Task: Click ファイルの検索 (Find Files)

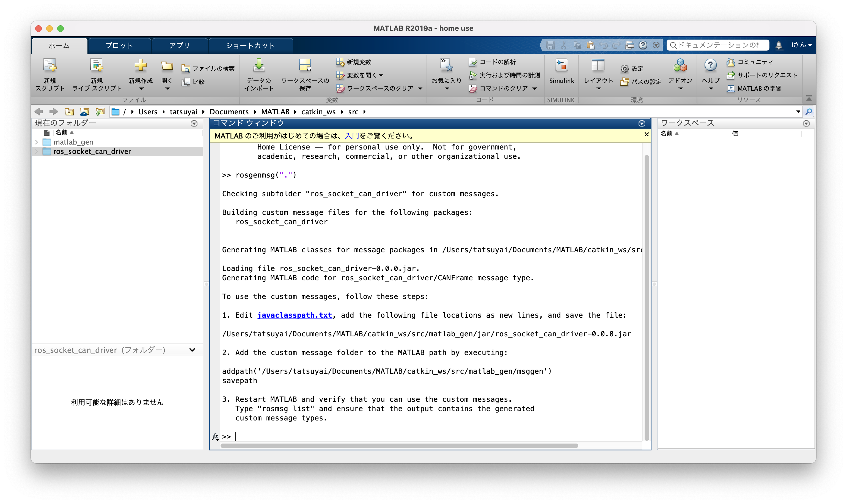Action: click(208, 68)
